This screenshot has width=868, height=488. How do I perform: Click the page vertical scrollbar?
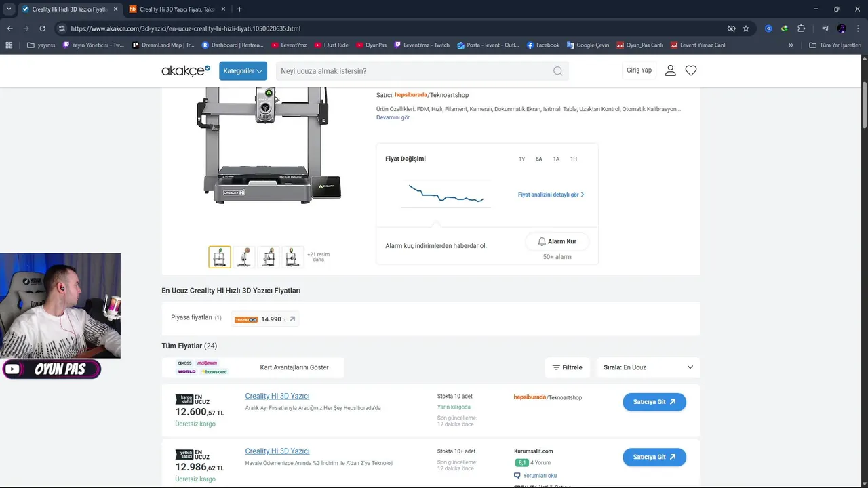click(865, 104)
